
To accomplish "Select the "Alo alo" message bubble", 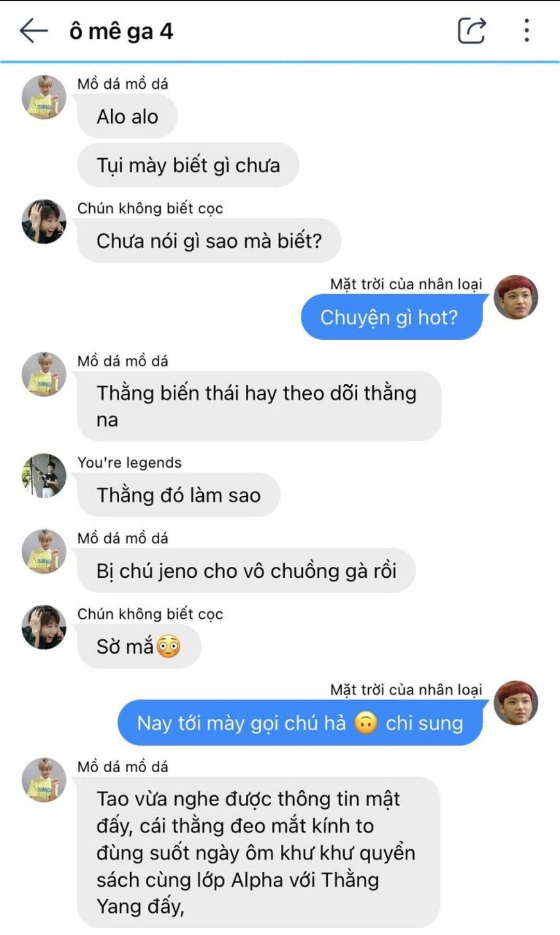I will (128, 117).
